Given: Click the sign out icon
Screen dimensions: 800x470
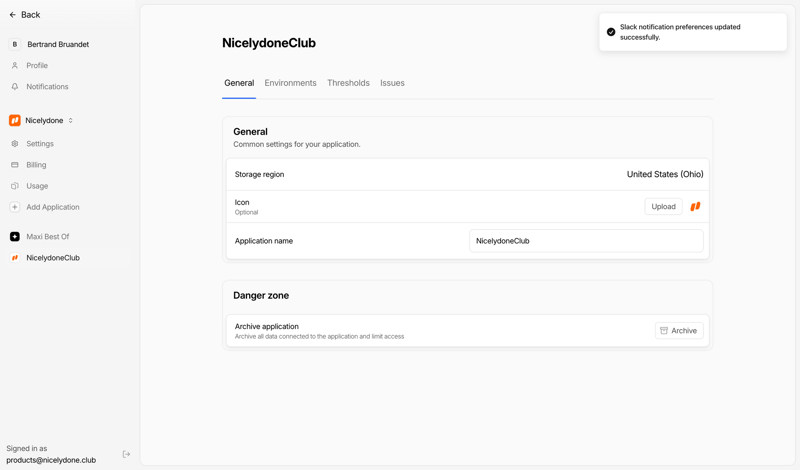Looking at the screenshot, I should click(x=127, y=454).
